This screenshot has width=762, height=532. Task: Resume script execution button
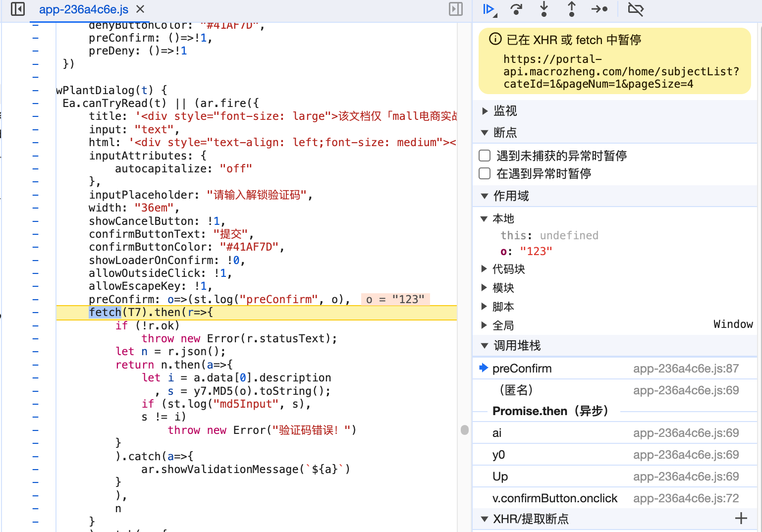(x=489, y=9)
